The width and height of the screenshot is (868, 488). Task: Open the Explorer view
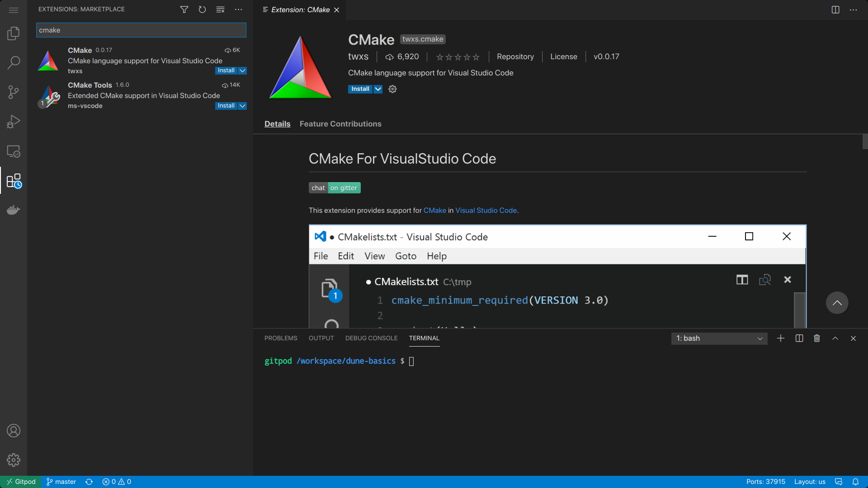coord(14,33)
